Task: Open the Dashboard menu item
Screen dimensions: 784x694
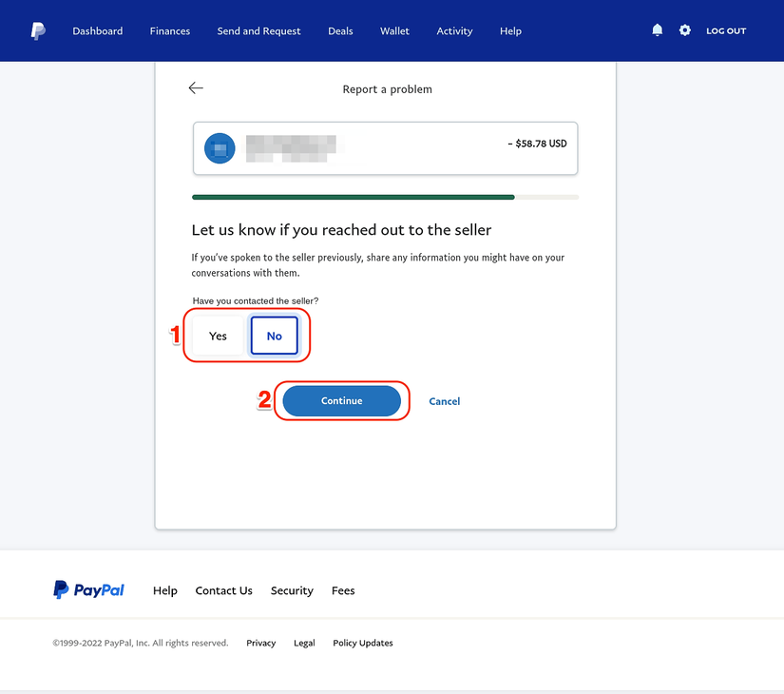Action: click(x=97, y=30)
